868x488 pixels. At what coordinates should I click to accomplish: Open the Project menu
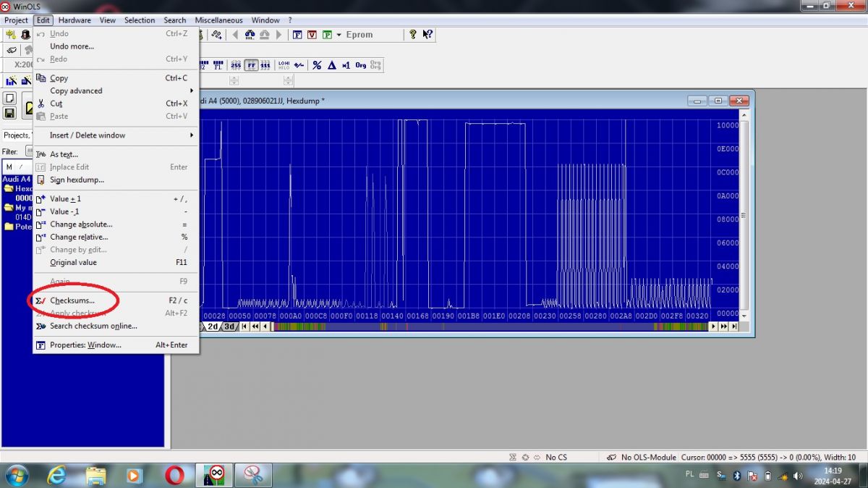pyautogui.click(x=17, y=20)
